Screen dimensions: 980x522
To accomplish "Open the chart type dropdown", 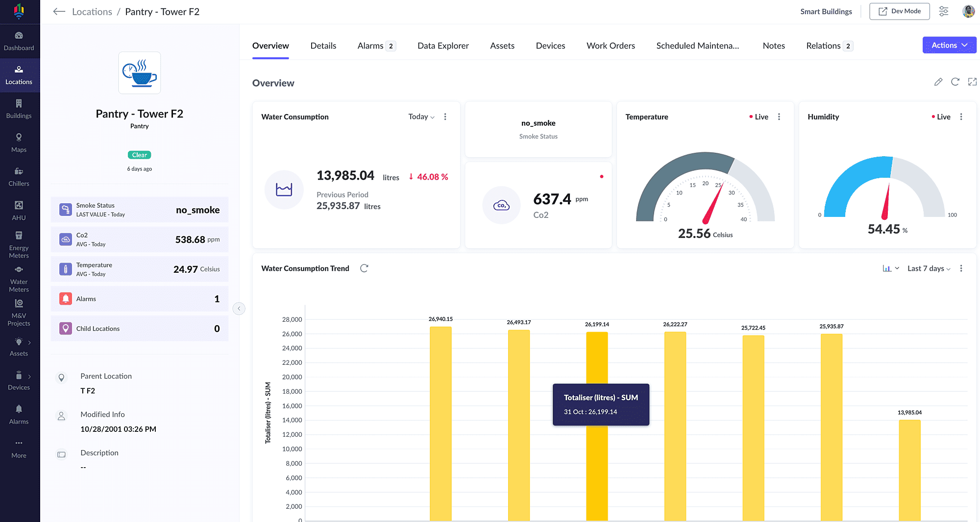I will click(890, 268).
